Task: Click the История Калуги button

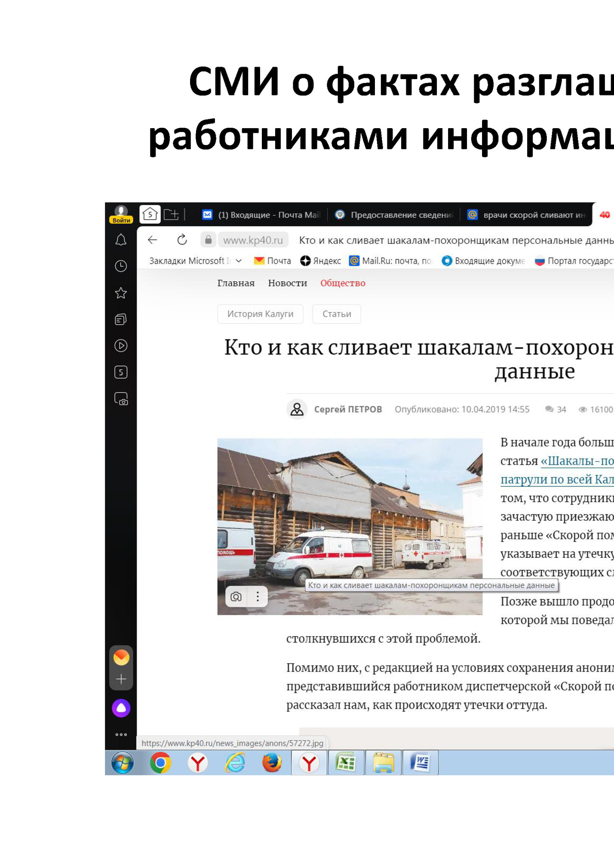Action: pyautogui.click(x=260, y=314)
